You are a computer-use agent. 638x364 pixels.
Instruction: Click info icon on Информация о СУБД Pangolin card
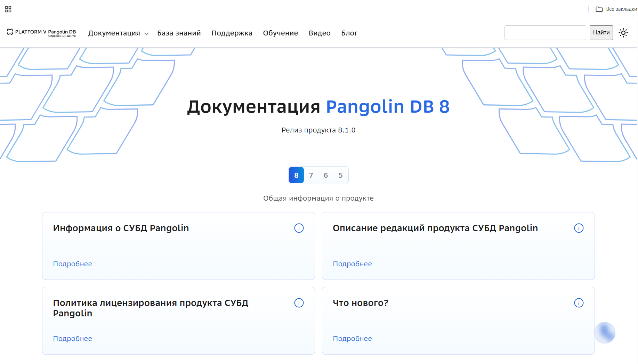click(x=299, y=228)
